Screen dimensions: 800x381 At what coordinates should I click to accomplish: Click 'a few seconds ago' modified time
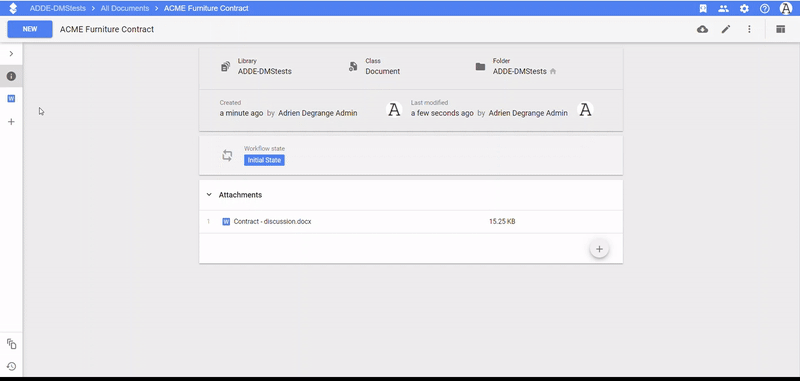[x=442, y=113]
